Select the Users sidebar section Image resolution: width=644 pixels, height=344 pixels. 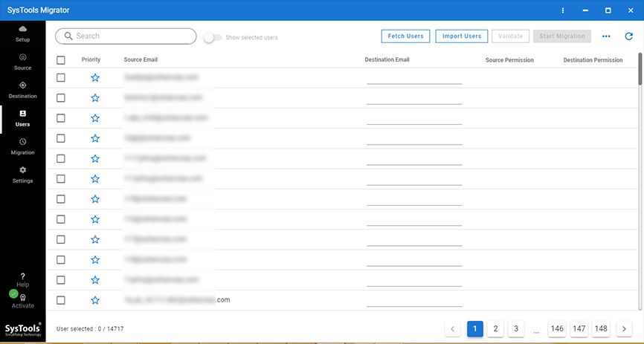click(x=22, y=119)
